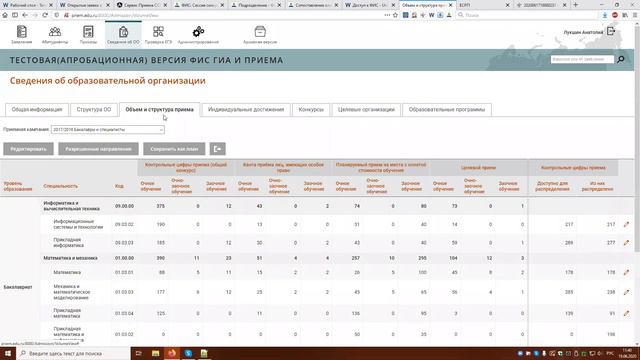Click the browser reload icon

click(x=45, y=15)
